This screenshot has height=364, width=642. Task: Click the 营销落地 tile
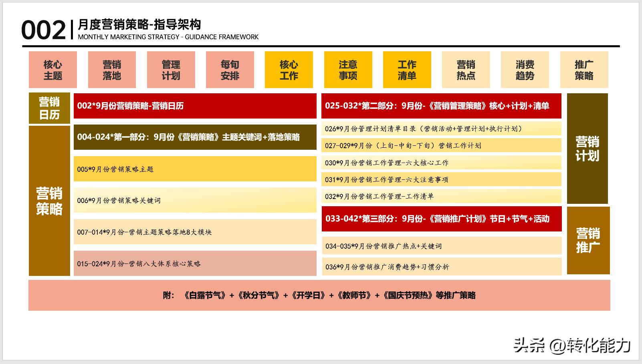tap(111, 69)
